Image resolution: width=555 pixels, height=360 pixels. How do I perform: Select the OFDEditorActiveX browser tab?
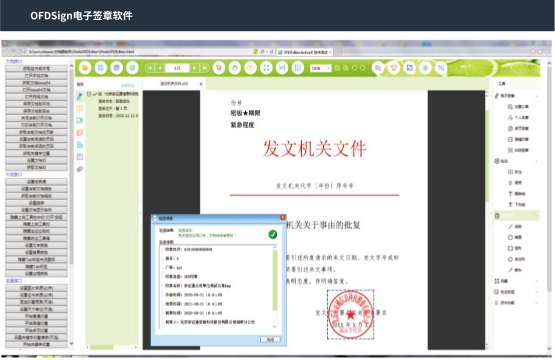[x=305, y=52]
